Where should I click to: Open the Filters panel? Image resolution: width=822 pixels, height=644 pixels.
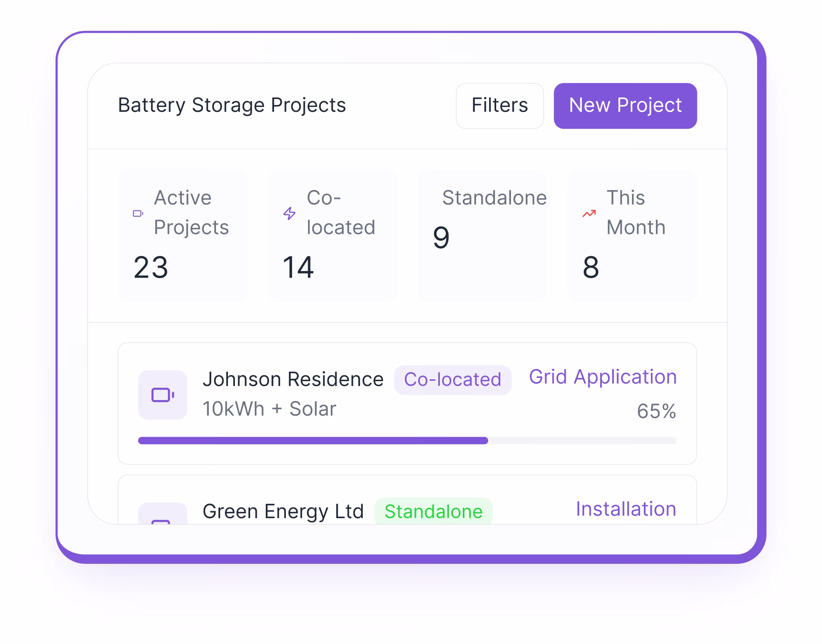[499, 106]
